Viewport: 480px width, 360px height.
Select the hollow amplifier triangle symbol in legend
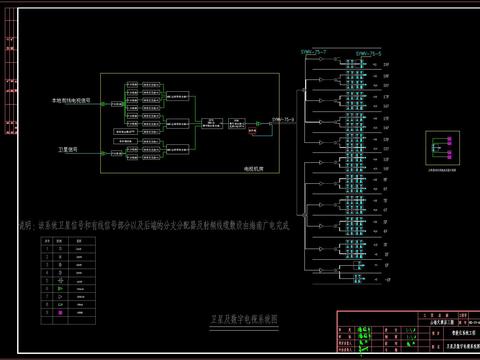pyautogui.click(x=60, y=297)
